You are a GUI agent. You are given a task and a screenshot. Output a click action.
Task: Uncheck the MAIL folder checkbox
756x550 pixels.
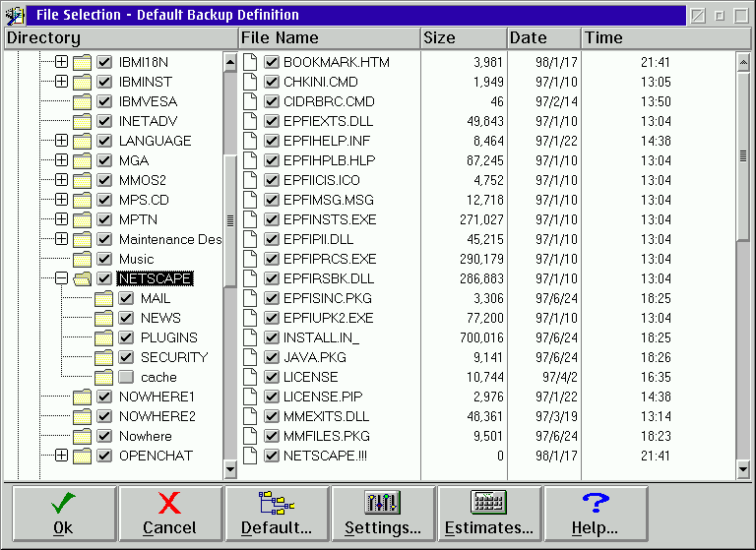coord(126,298)
